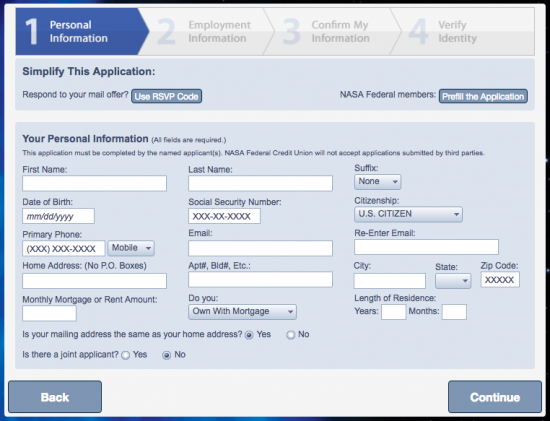The width and height of the screenshot is (550, 421).
Task: Open the Mobile phone type dropdown
Action: point(131,248)
